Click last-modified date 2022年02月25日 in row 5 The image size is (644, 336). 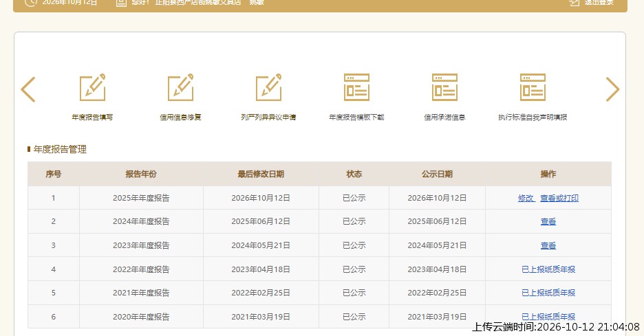(261, 293)
